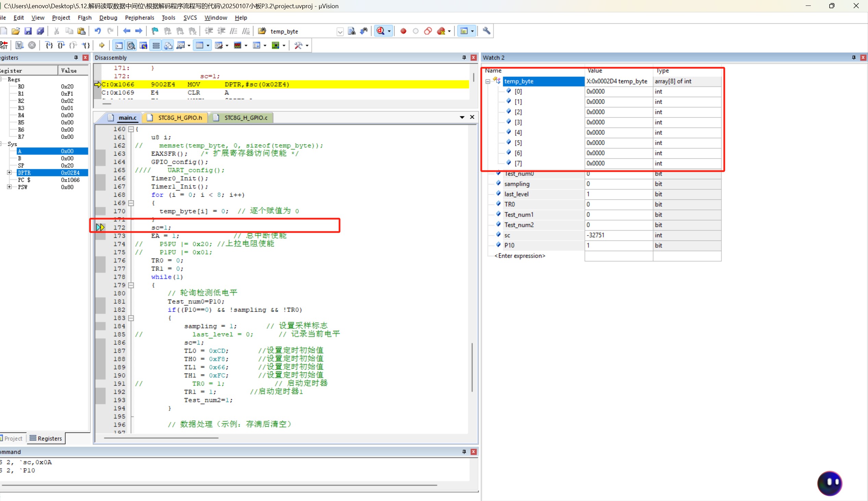This screenshot has height=501, width=868.
Task: Insert or remove bookmark flag icon
Action: click(x=155, y=31)
